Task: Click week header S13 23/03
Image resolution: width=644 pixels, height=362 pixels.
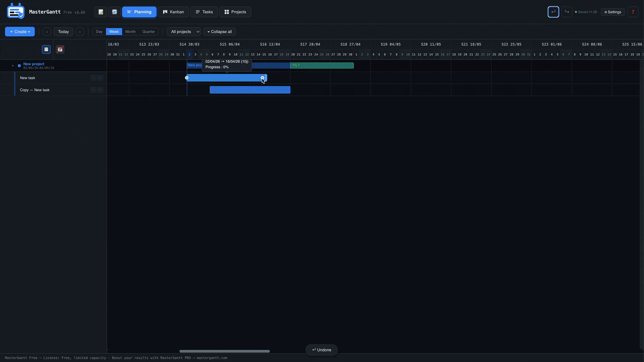Action: tap(149, 44)
